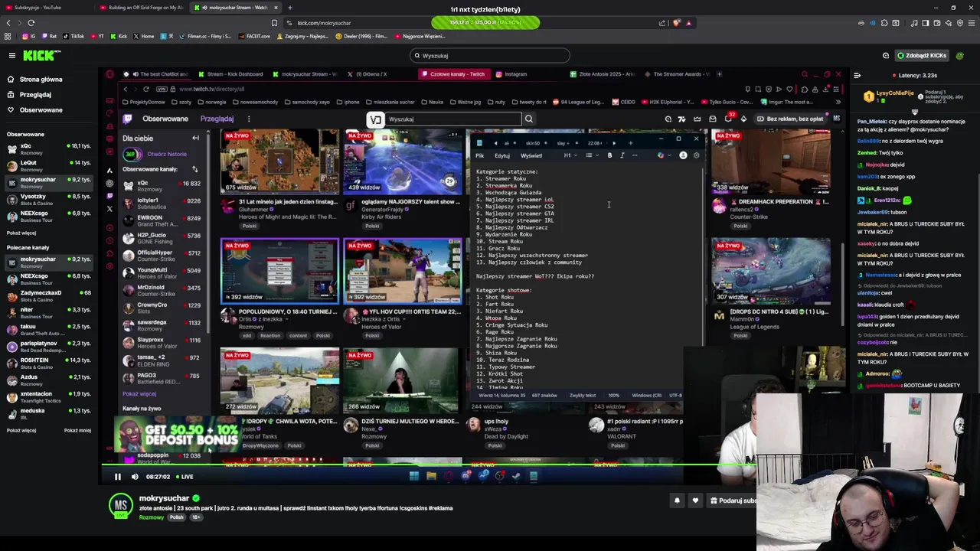Screen dimensions: 980x551
Task: Expand Notepad H1 heading dropdown
Action: [x=570, y=155]
